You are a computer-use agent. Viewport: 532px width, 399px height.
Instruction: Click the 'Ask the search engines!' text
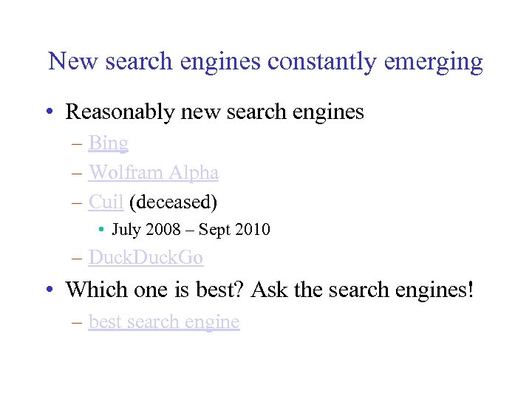pyautogui.click(x=362, y=289)
